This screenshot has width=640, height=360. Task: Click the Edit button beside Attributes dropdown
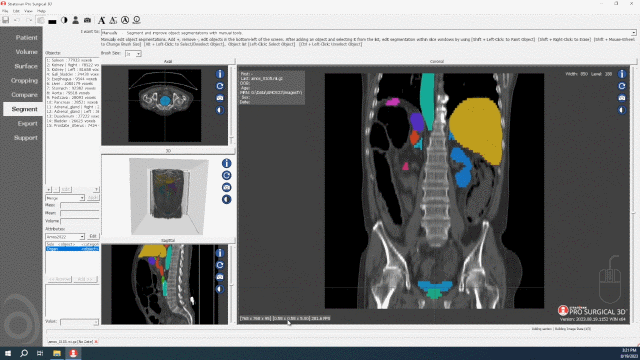tap(93, 236)
